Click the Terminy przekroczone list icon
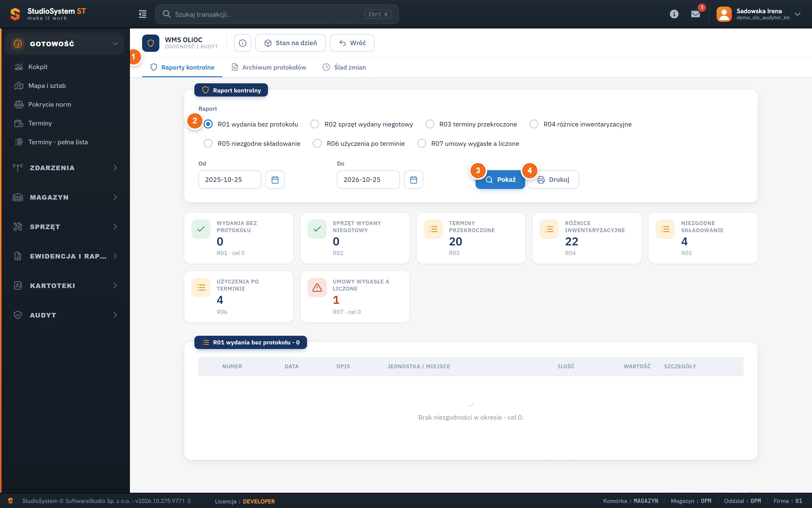 [x=433, y=229]
